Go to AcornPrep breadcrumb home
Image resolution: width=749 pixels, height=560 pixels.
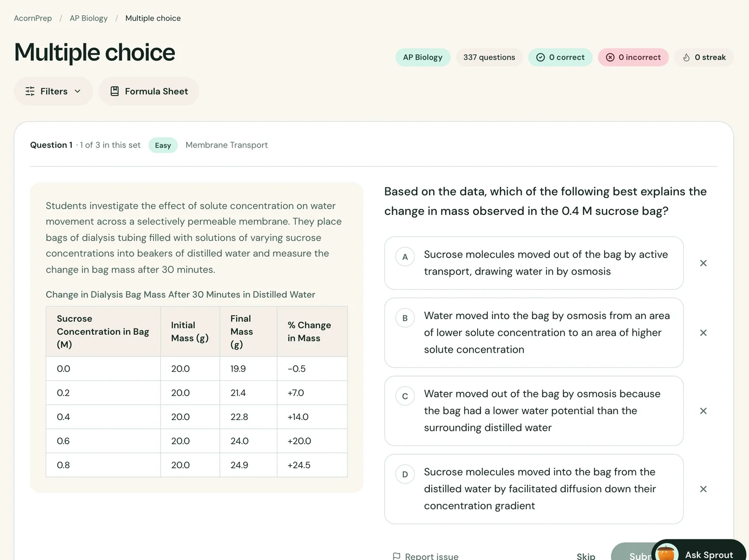(x=33, y=18)
